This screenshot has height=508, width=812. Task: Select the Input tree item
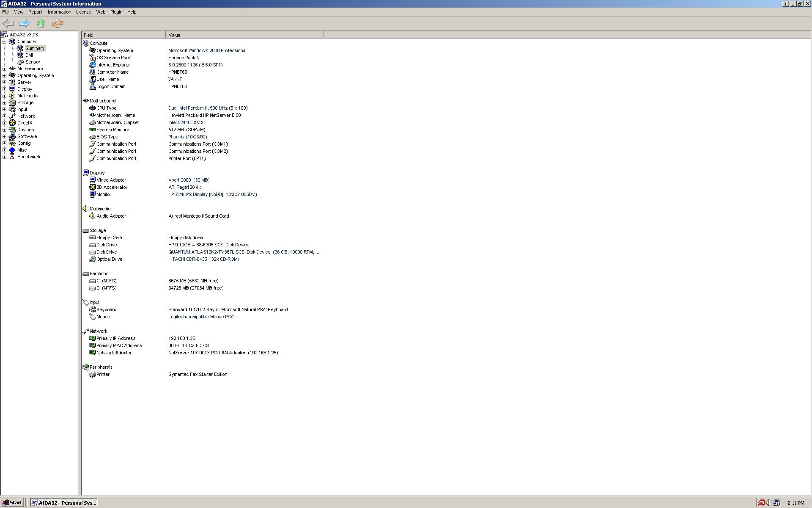(22, 109)
